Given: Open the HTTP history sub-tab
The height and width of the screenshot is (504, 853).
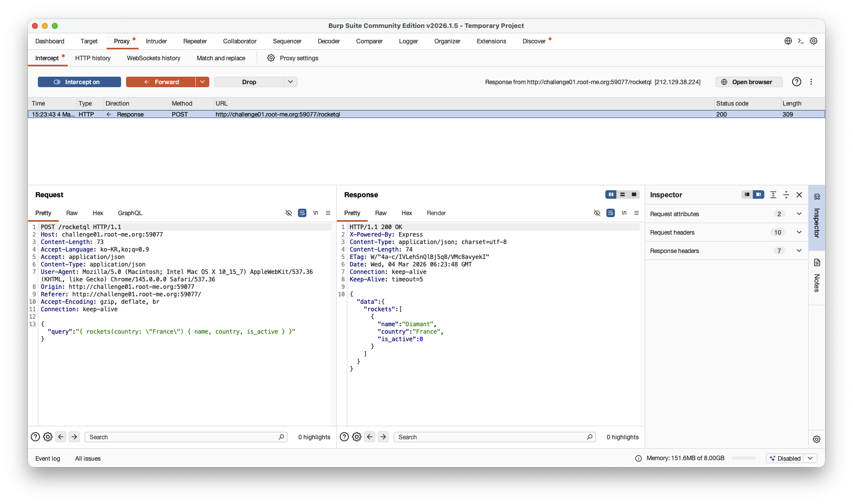Looking at the screenshot, I should [x=93, y=58].
